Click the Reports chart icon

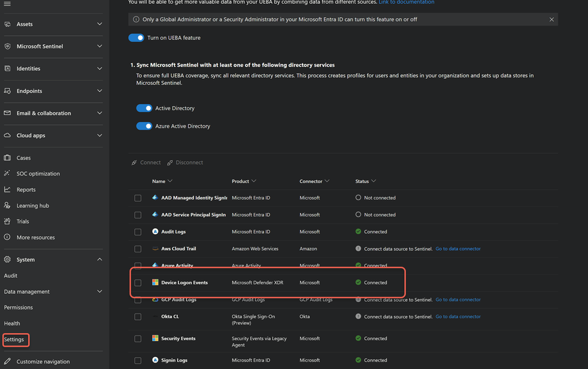pos(8,190)
